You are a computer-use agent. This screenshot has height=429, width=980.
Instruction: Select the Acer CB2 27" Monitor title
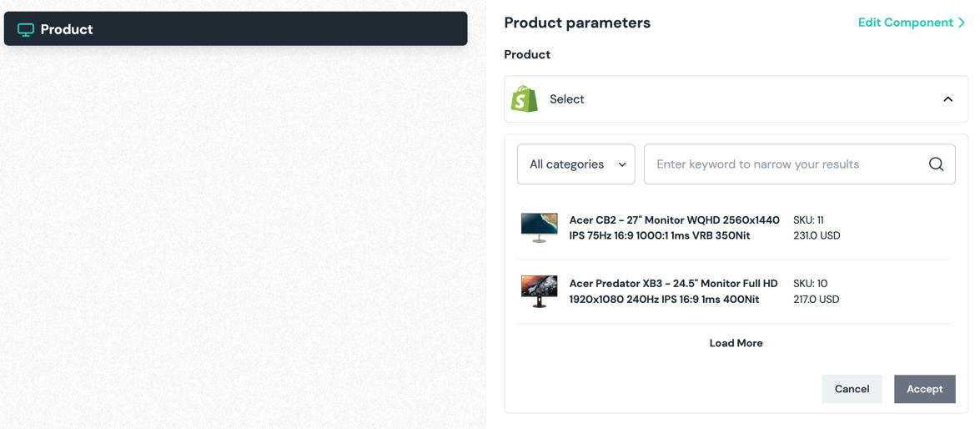pyautogui.click(x=674, y=228)
